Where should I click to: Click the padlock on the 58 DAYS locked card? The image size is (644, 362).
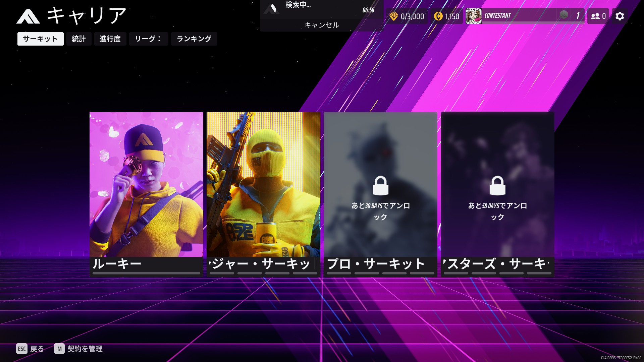point(497,185)
